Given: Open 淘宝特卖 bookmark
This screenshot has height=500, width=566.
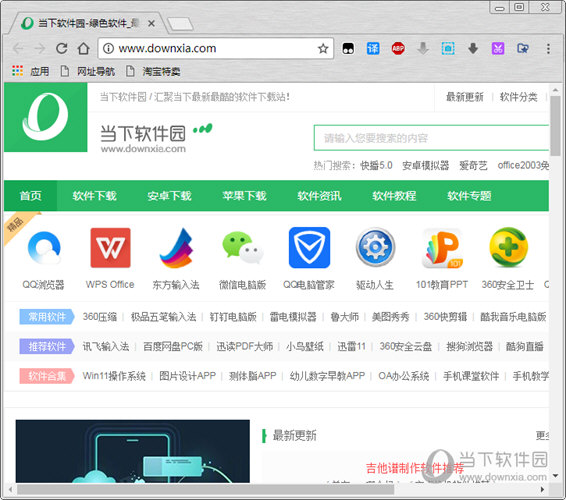Looking at the screenshot, I should point(154,71).
